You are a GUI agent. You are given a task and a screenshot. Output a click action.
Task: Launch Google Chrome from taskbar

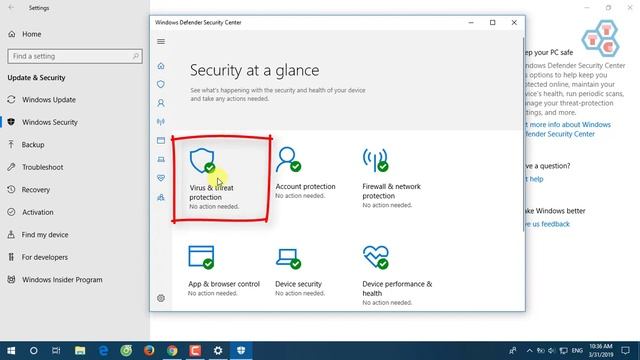172,351
